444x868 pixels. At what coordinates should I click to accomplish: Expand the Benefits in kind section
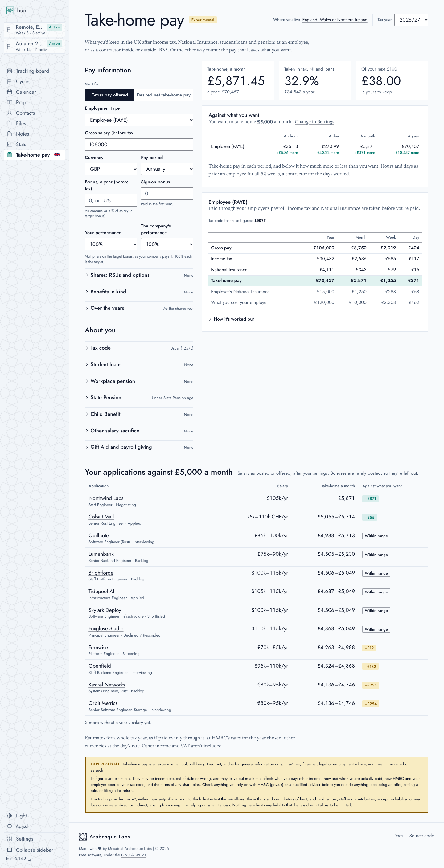coord(139,292)
